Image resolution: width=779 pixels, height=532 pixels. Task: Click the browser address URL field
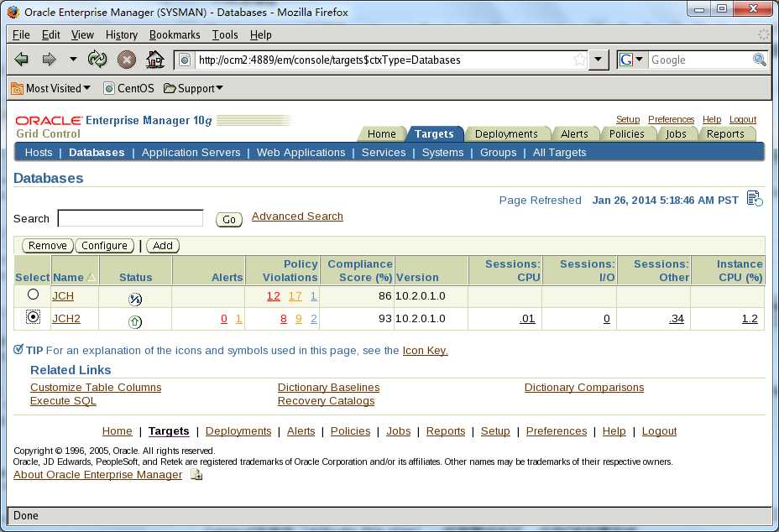tap(384, 60)
